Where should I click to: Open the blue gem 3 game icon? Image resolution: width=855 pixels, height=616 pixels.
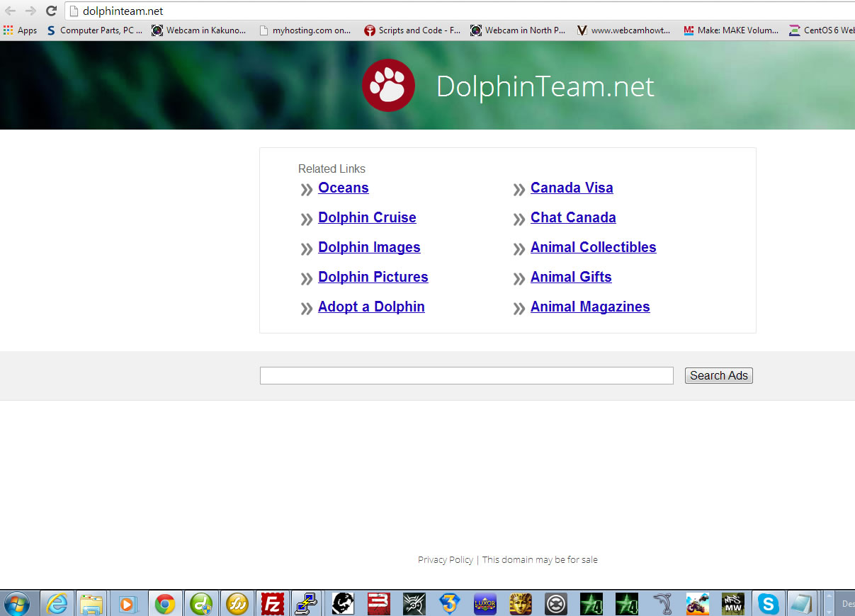click(x=450, y=603)
